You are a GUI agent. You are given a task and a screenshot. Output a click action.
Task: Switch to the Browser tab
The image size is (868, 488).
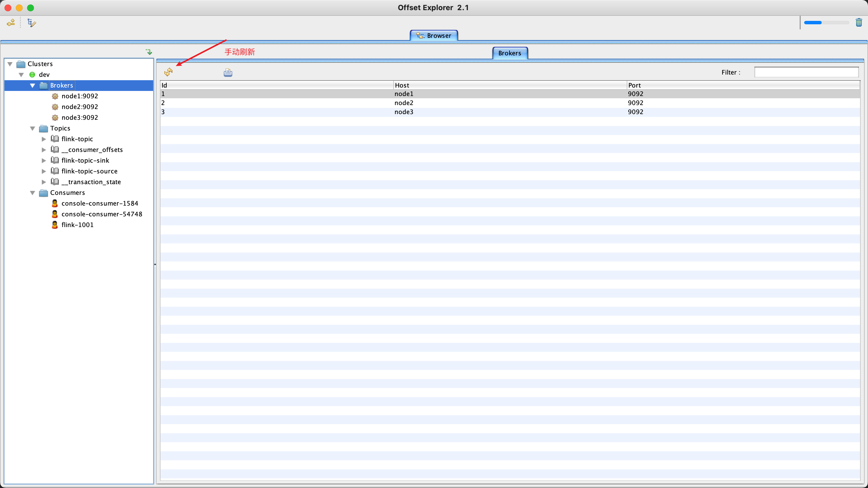(x=434, y=35)
